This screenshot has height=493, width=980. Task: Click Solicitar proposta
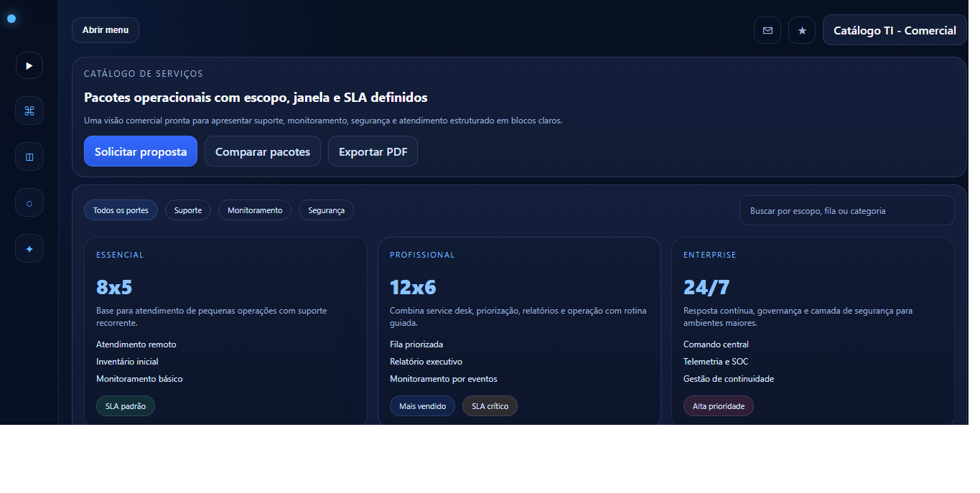coord(140,151)
